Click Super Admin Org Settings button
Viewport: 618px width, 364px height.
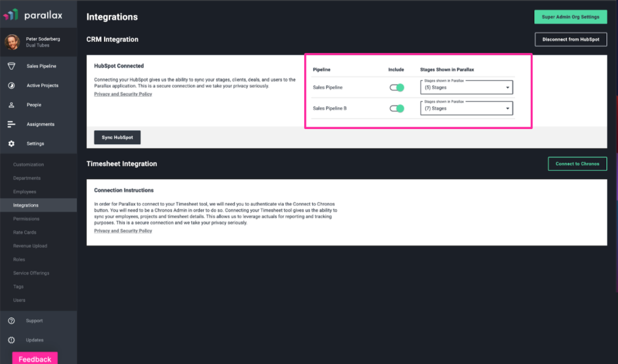[570, 17]
